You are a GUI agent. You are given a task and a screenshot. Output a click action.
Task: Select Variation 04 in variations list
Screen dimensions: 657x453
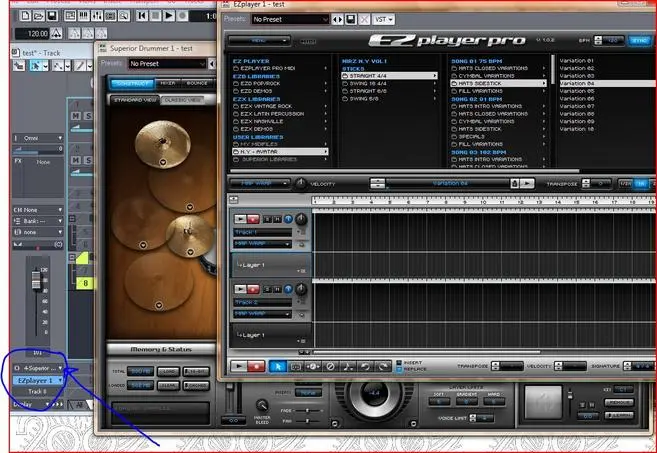click(577, 83)
